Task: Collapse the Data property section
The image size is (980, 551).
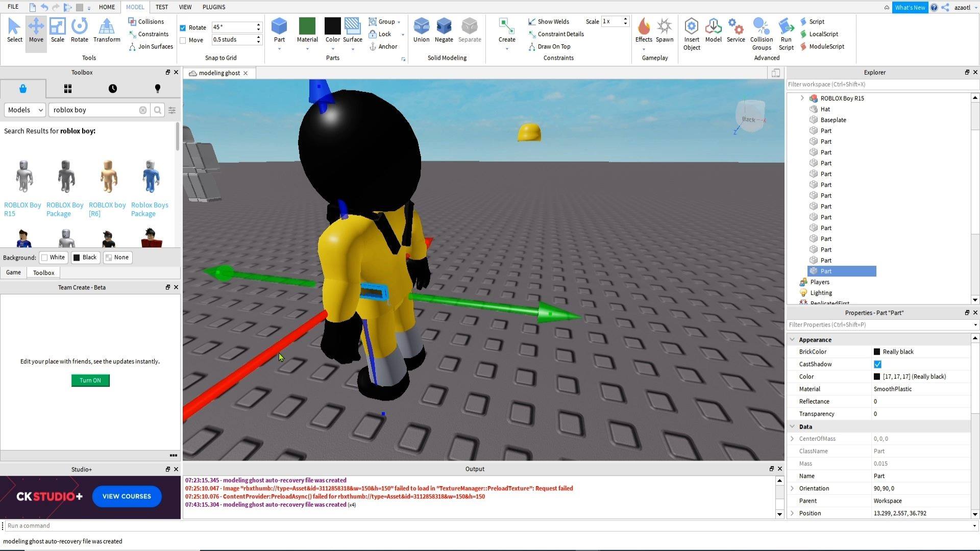Action: tap(792, 427)
